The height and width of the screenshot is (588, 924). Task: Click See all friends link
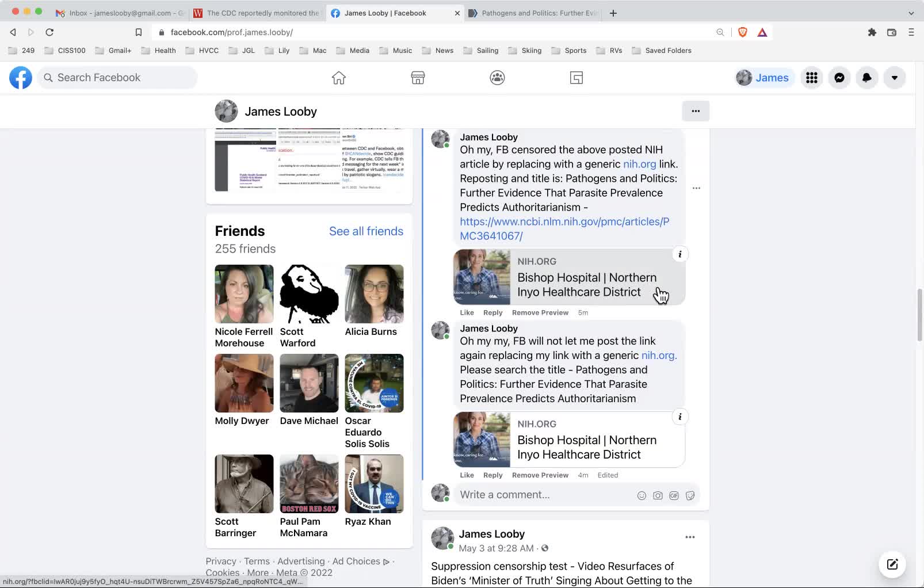366,231
